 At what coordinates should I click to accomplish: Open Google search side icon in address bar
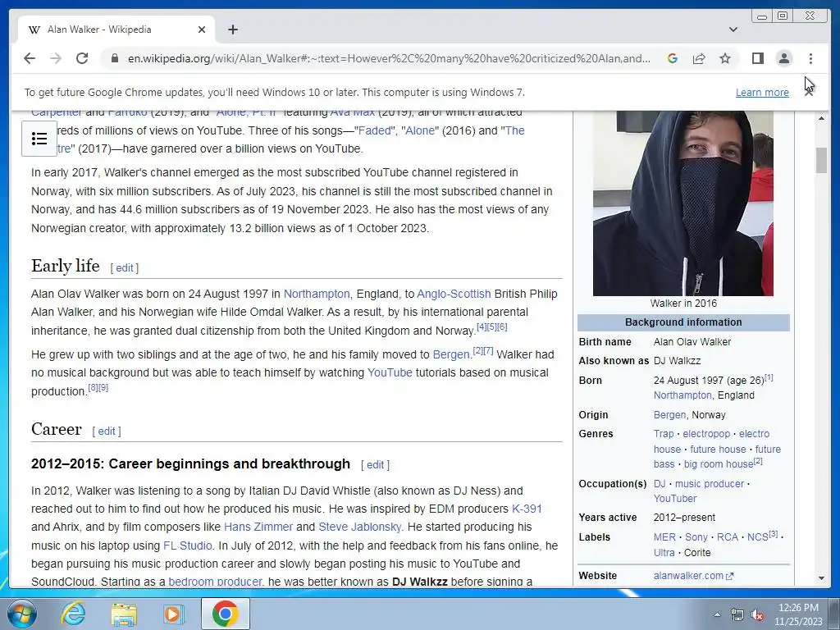pyautogui.click(x=673, y=58)
